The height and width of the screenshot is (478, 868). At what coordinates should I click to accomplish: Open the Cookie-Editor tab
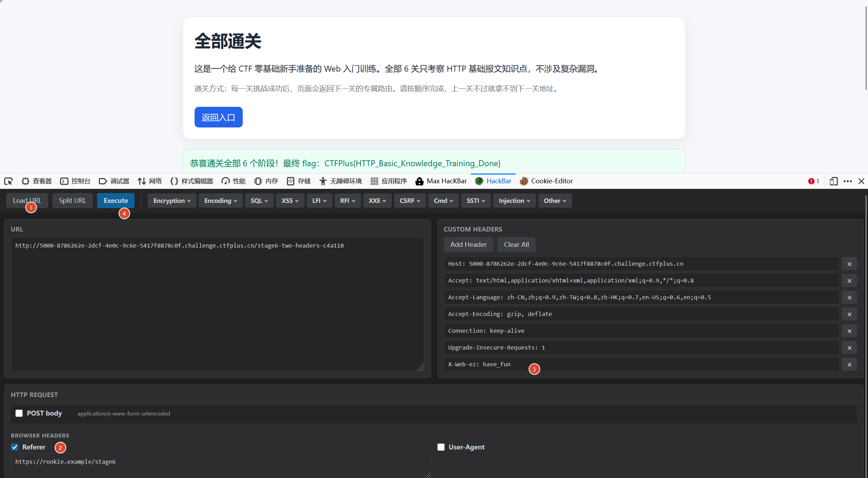tap(546, 181)
